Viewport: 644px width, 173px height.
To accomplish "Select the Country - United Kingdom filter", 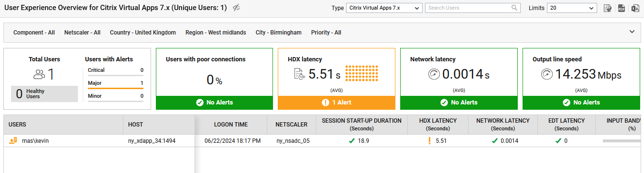I will click(x=143, y=33).
